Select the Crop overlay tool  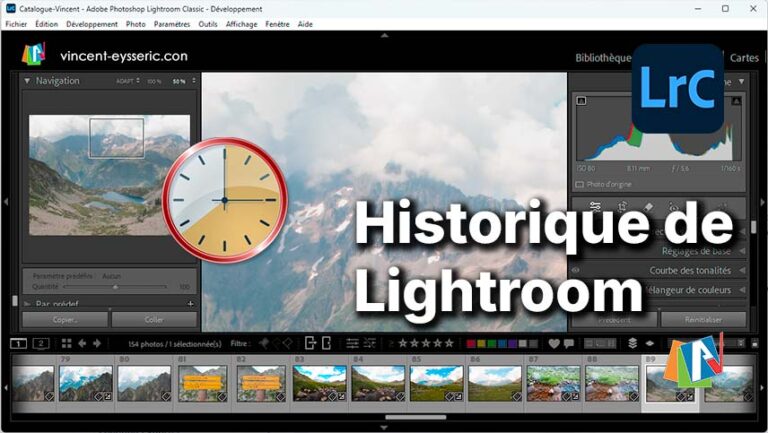(622, 207)
